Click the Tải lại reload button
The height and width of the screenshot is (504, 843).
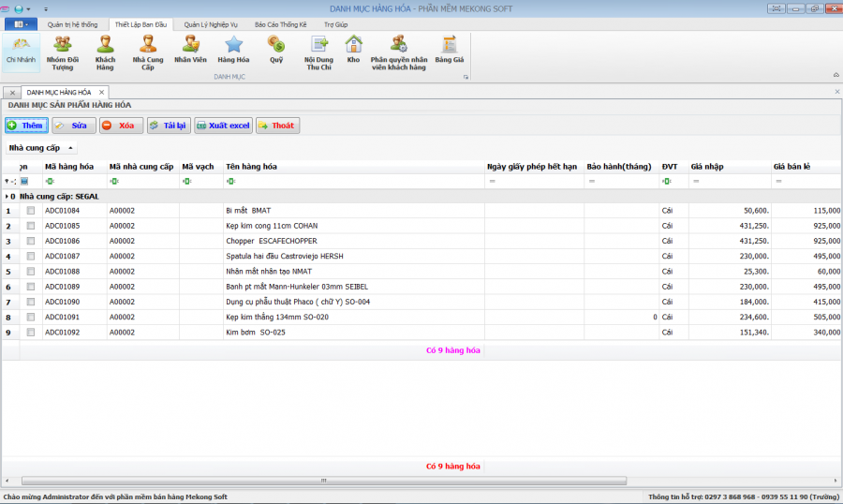pos(169,126)
